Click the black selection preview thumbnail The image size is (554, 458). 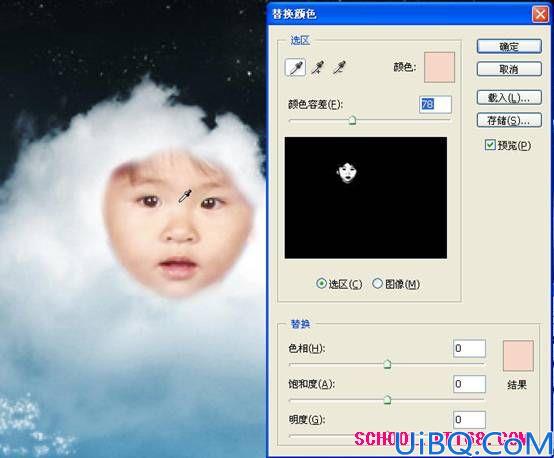[366, 198]
